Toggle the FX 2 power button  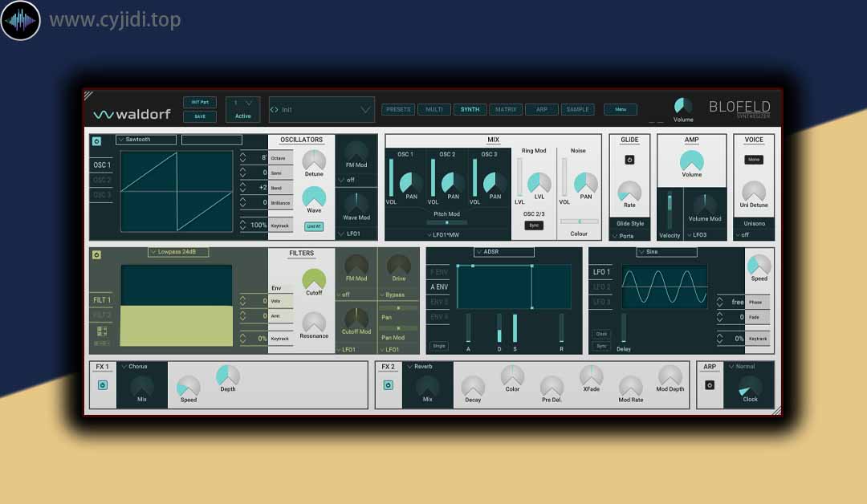point(389,385)
